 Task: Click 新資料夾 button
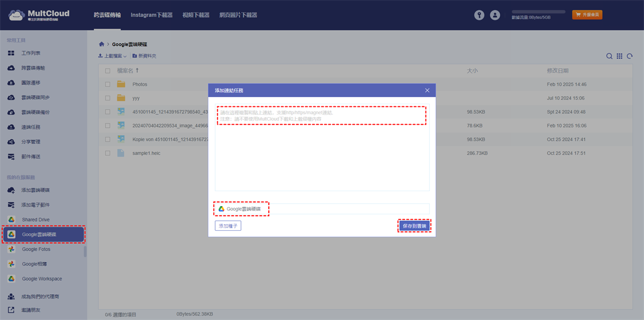click(144, 56)
